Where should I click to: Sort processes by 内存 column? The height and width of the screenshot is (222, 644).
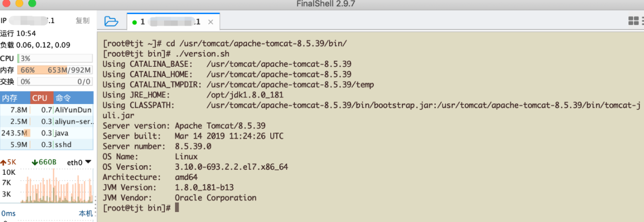[10, 98]
